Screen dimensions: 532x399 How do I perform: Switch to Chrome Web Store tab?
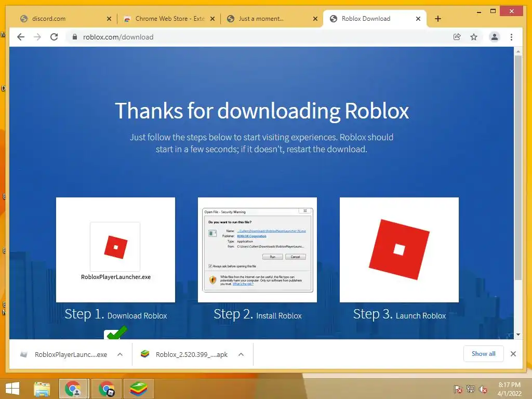(169, 19)
